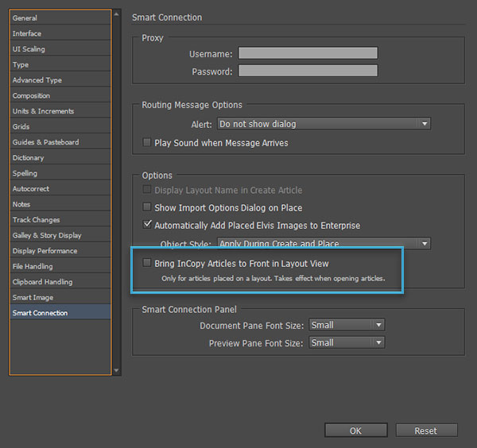Open Document Pane Font Size dropdown
Screen dimensions: 477x448
tap(347, 325)
